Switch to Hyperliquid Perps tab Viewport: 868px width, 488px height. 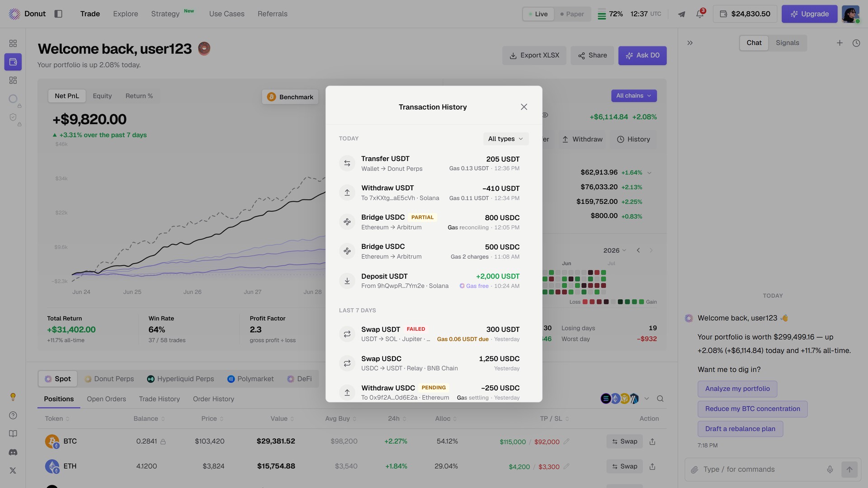(180, 379)
